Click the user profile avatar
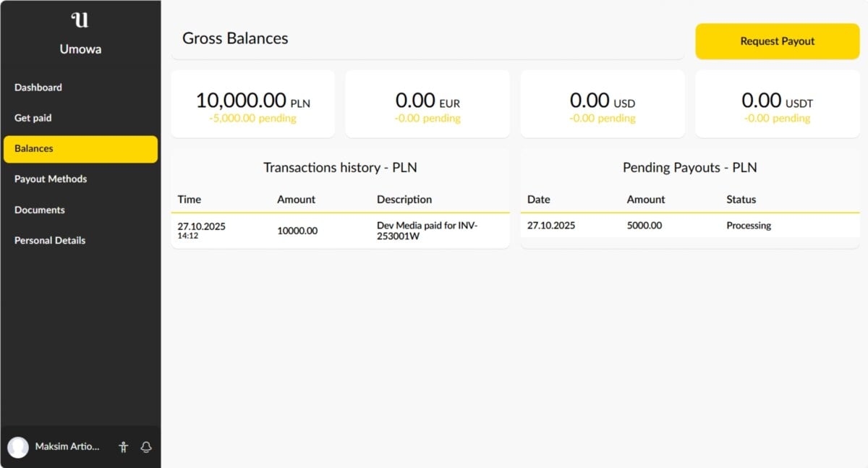Image resolution: width=868 pixels, height=468 pixels. 18,447
